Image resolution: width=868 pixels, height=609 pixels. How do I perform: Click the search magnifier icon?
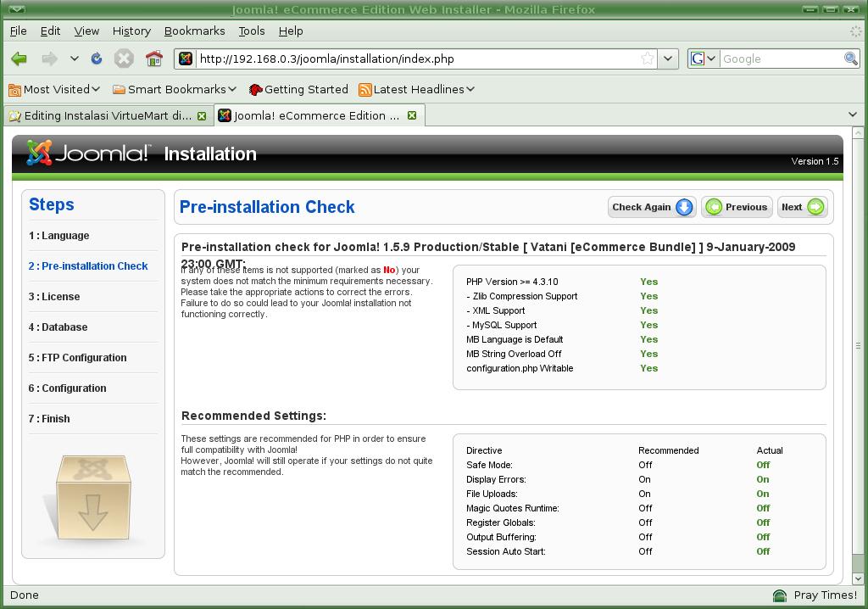pos(850,59)
